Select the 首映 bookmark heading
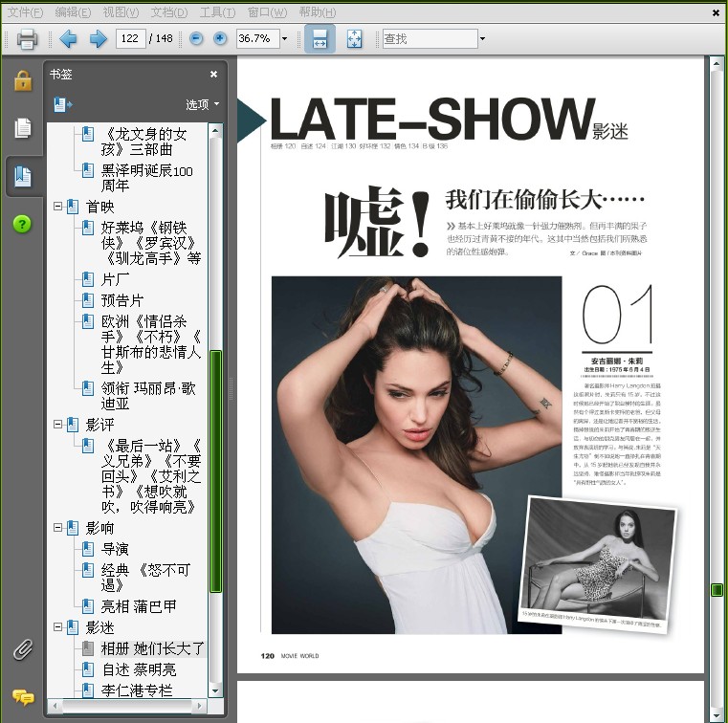Viewport: 728px width, 723px height. coord(99,207)
